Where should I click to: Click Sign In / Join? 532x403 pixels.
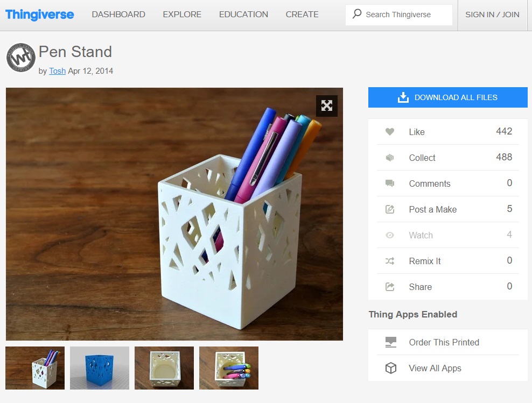[x=492, y=15]
